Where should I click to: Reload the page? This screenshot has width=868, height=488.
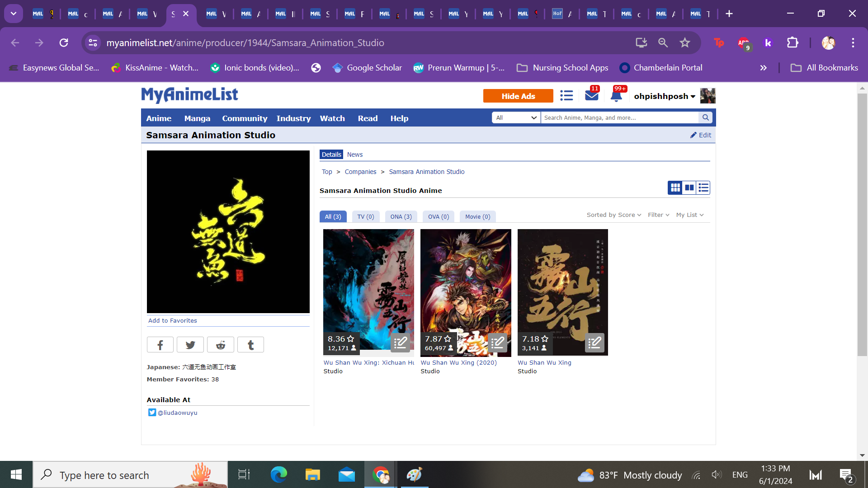pyautogui.click(x=64, y=42)
